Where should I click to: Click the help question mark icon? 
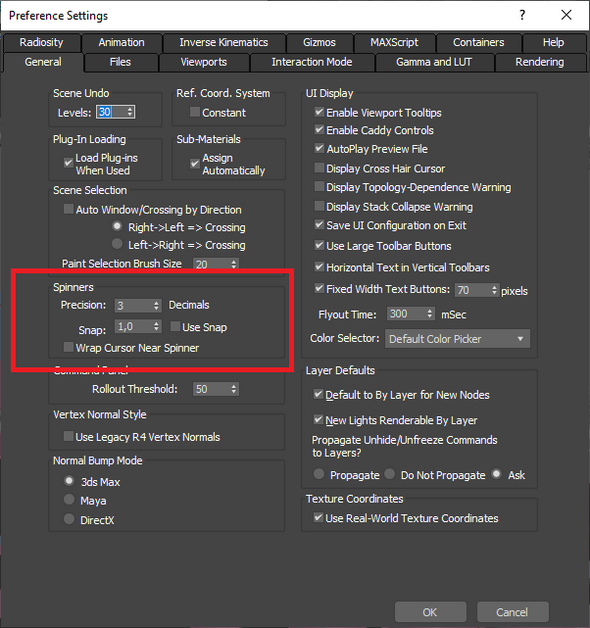(522, 15)
